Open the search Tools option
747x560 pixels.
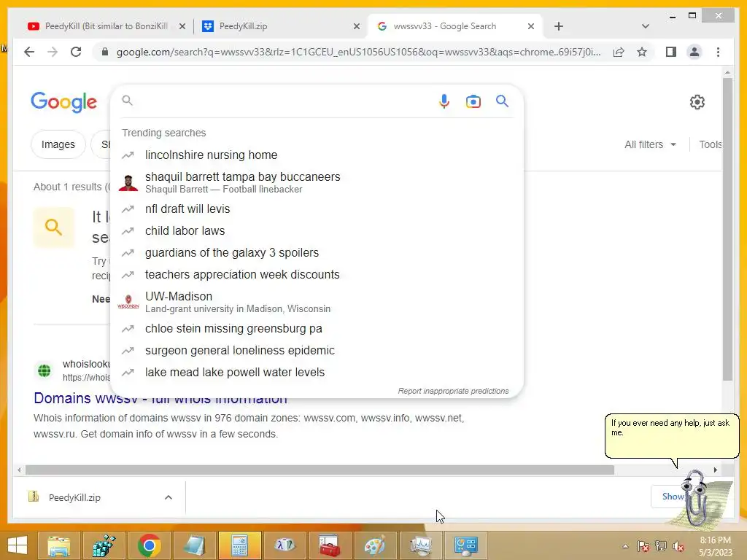(711, 144)
